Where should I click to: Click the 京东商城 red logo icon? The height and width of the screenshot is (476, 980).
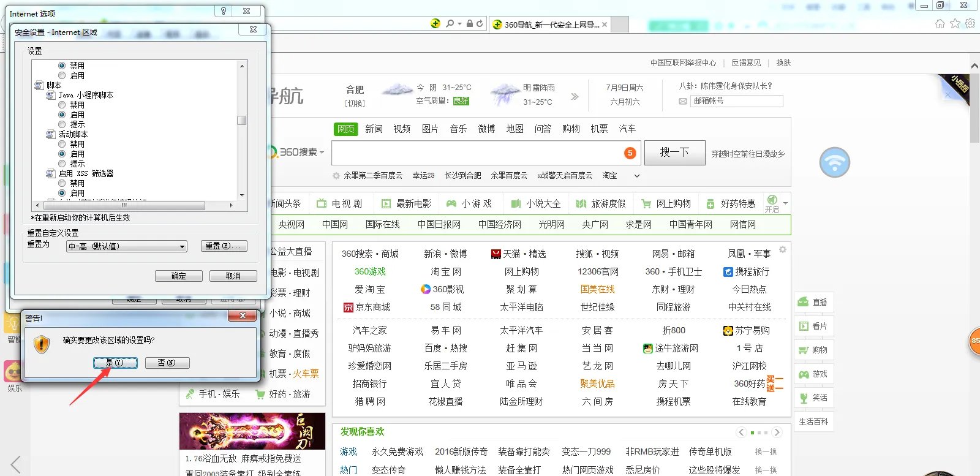(349, 307)
